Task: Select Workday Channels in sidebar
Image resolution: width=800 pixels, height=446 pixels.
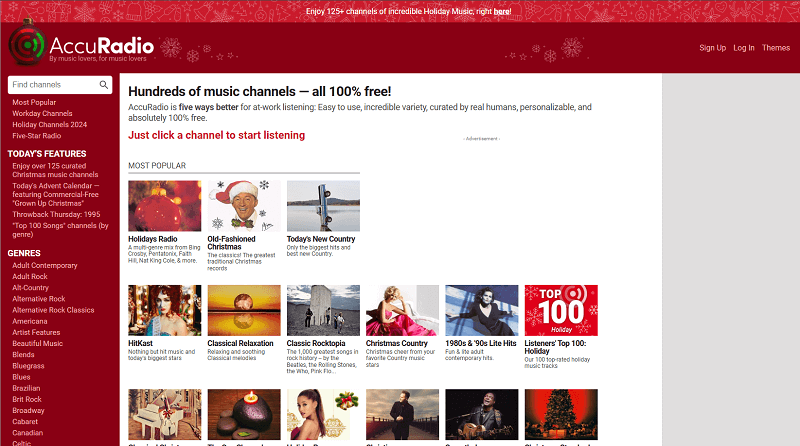Action: 42,114
